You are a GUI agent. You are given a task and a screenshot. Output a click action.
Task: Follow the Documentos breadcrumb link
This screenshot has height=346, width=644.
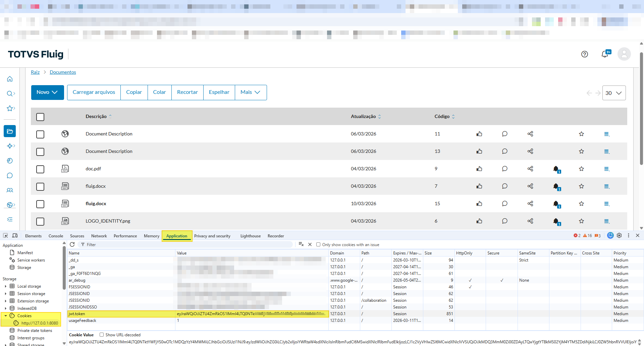[x=63, y=72]
